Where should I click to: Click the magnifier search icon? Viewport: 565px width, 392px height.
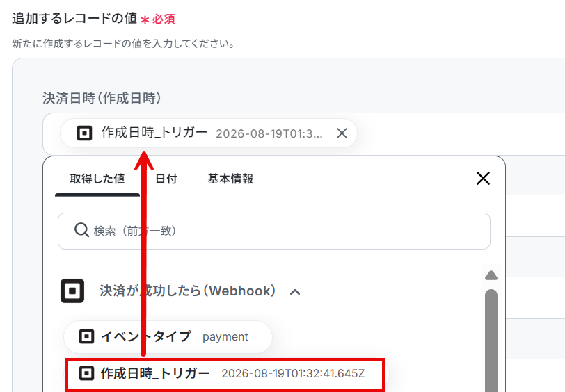point(81,230)
